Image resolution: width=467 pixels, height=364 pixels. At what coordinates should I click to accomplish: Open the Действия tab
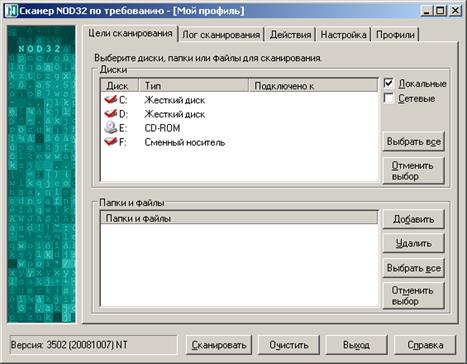click(x=290, y=35)
